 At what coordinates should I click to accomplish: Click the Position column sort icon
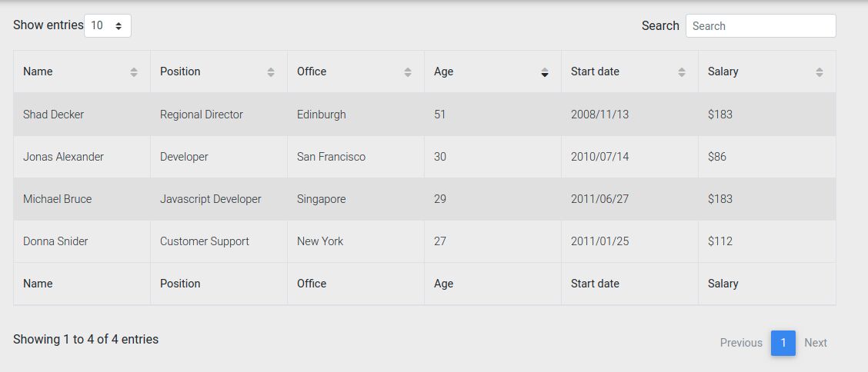271,71
